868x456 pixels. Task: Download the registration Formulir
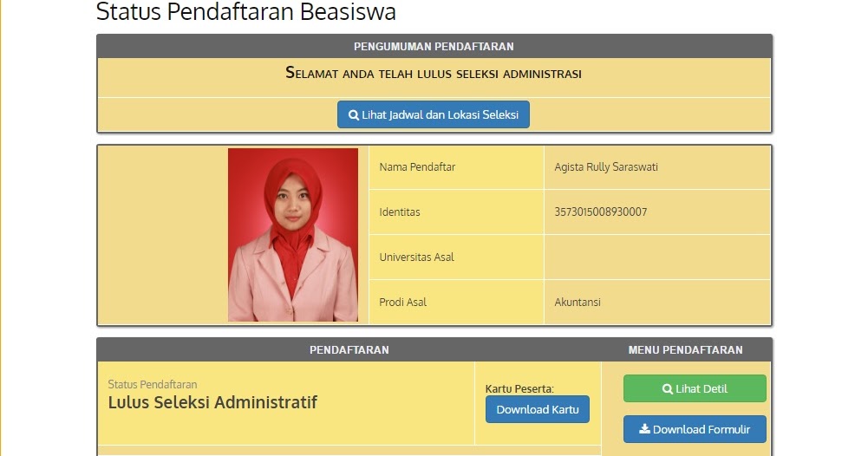click(x=695, y=429)
